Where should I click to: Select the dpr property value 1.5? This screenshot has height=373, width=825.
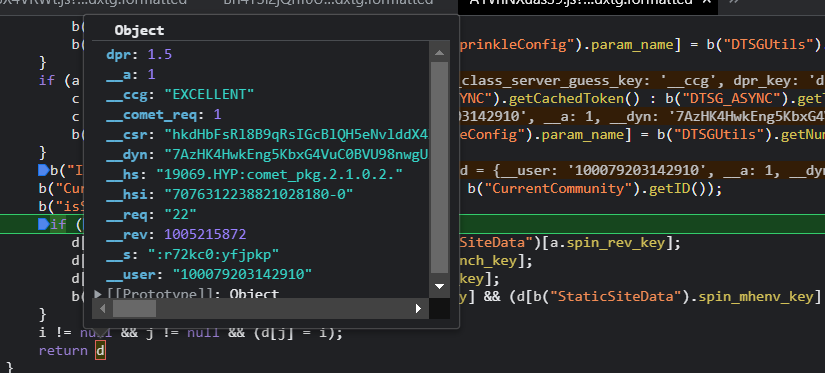[159, 55]
